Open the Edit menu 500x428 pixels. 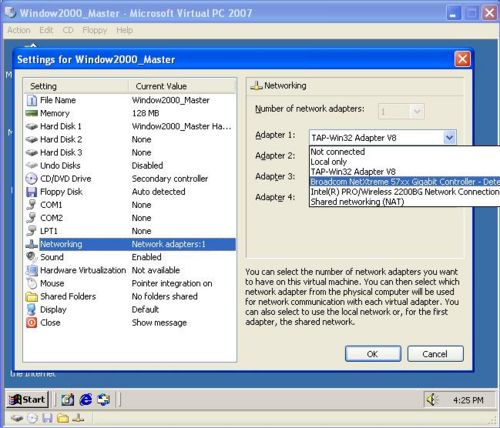46,30
